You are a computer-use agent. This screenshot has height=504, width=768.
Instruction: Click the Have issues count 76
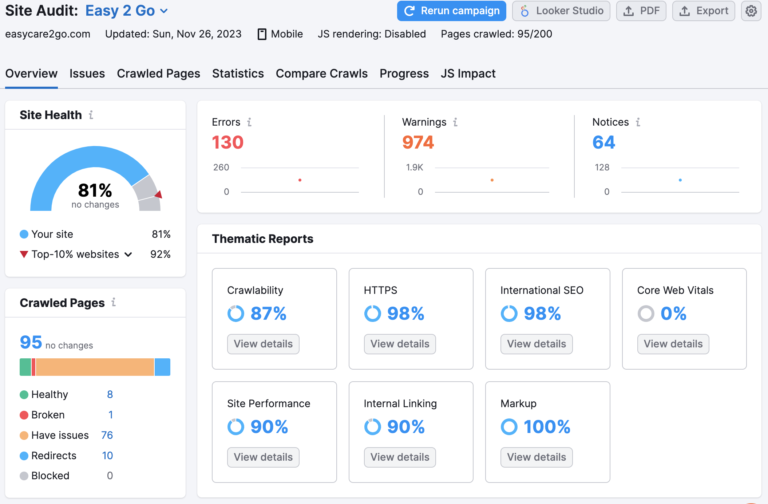(x=107, y=435)
